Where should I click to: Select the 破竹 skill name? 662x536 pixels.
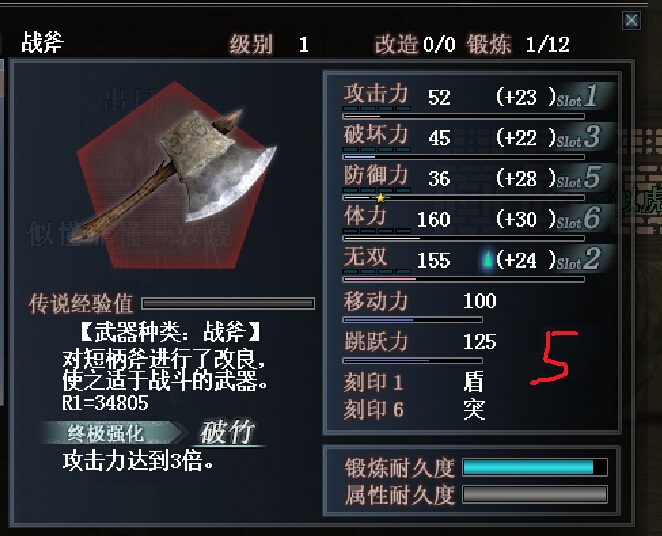click(x=228, y=433)
